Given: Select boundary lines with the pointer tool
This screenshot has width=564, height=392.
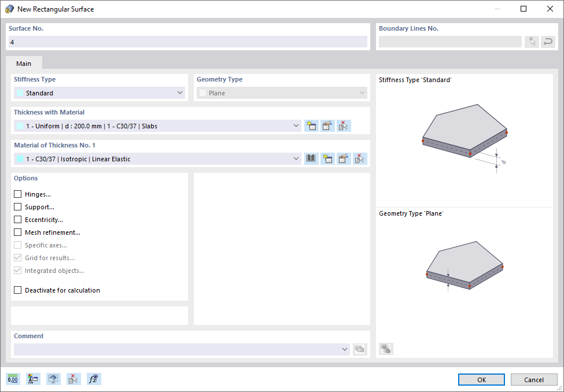Looking at the screenshot, I should pyautogui.click(x=532, y=41).
